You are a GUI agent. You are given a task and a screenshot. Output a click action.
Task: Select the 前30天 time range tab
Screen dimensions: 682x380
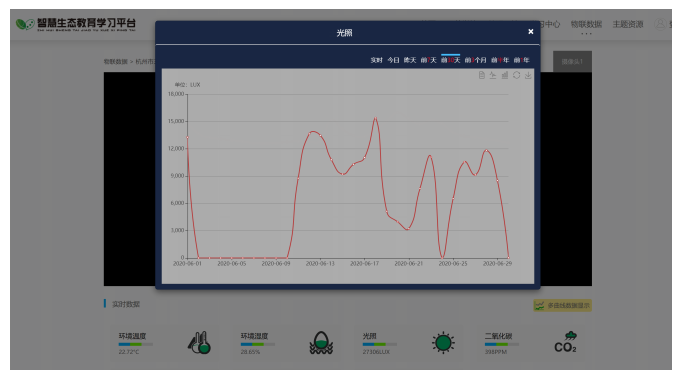(x=451, y=60)
